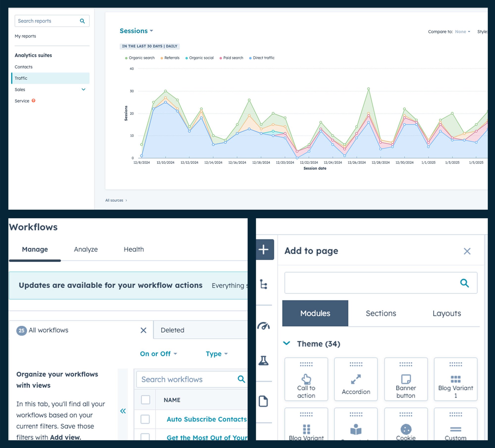Image resolution: width=495 pixels, height=448 pixels.
Task: Select the Banner button module
Action: click(x=406, y=379)
